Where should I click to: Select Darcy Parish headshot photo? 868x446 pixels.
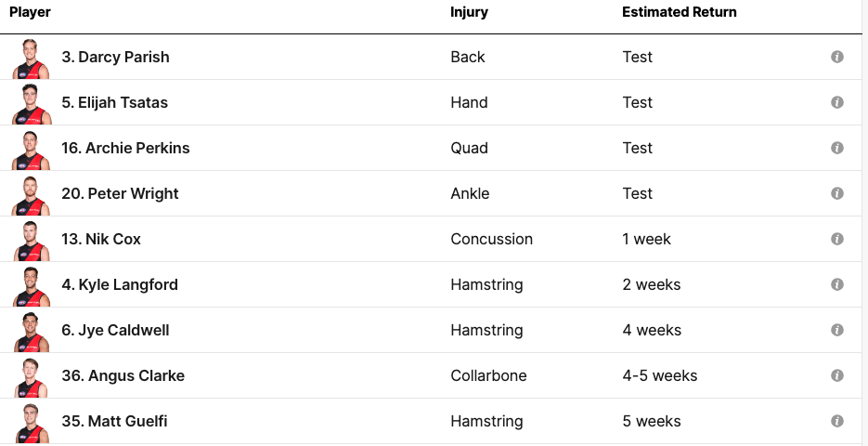pos(31,59)
